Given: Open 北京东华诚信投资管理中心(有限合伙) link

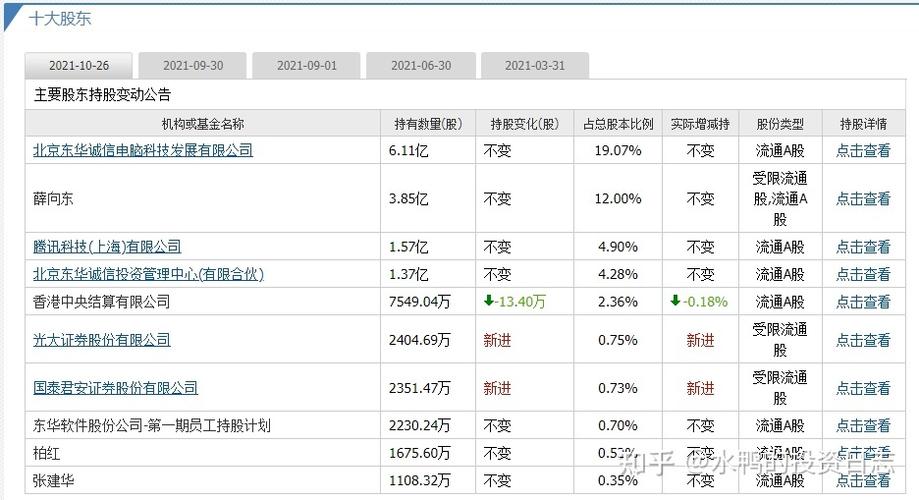Looking at the screenshot, I should pyautogui.click(x=148, y=274).
